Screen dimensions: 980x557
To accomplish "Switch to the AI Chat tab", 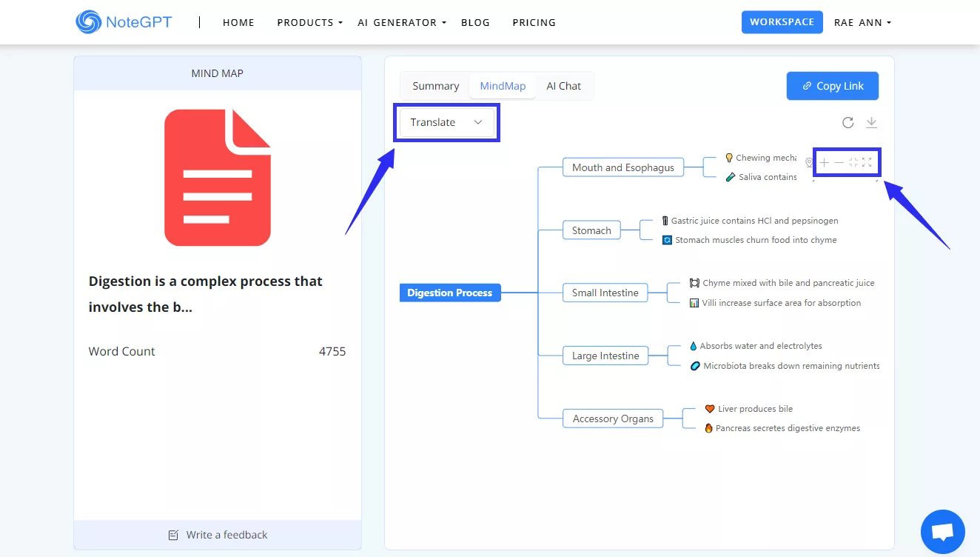I will (563, 85).
